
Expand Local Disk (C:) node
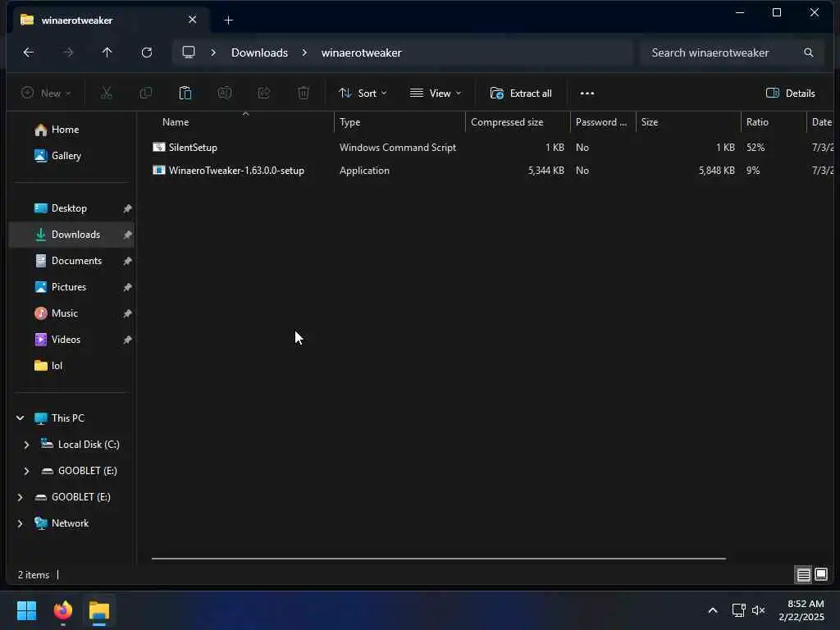26,445
